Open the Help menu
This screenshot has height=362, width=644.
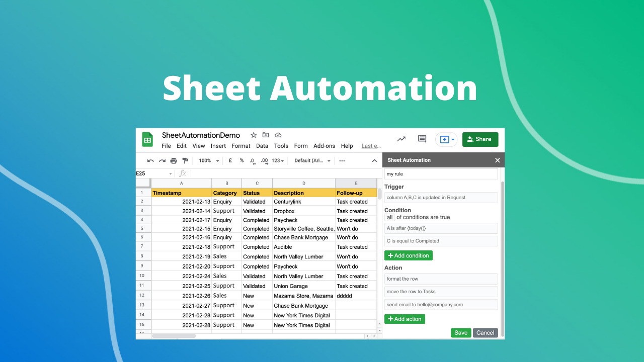347,146
